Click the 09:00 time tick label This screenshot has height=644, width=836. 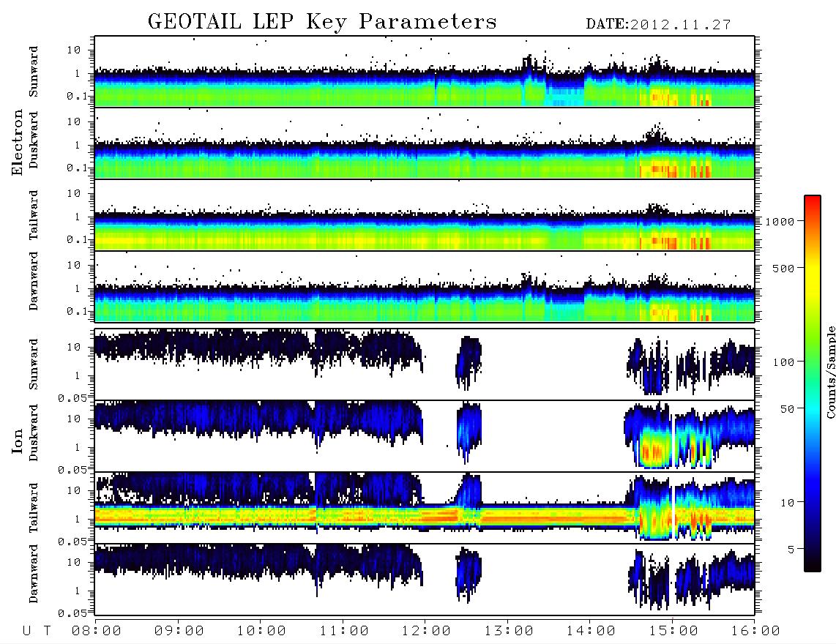pyautogui.click(x=179, y=631)
